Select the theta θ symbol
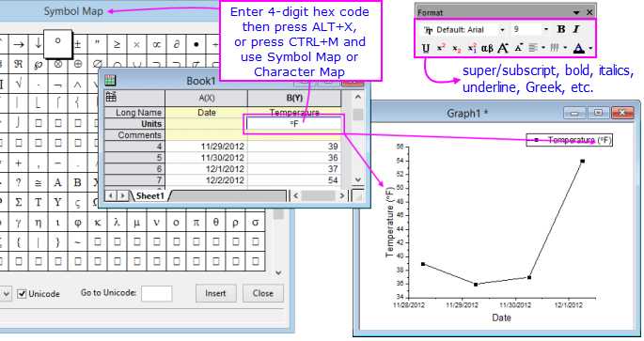This screenshot has height=341, width=644. [x=215, y=223]
